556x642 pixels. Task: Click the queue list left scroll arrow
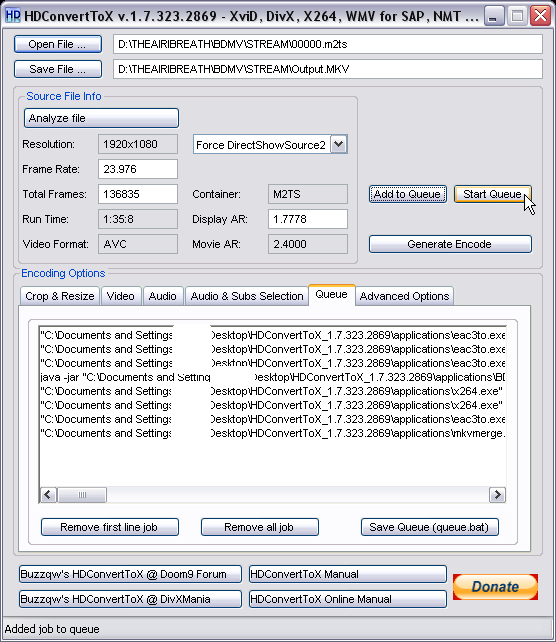[48, 495]
